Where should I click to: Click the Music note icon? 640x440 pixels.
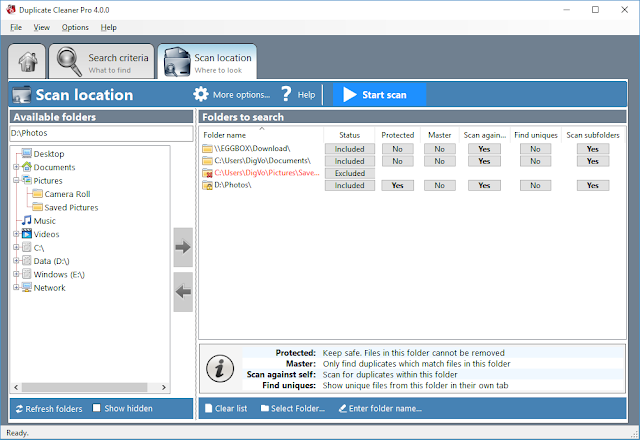click(27, 220)
